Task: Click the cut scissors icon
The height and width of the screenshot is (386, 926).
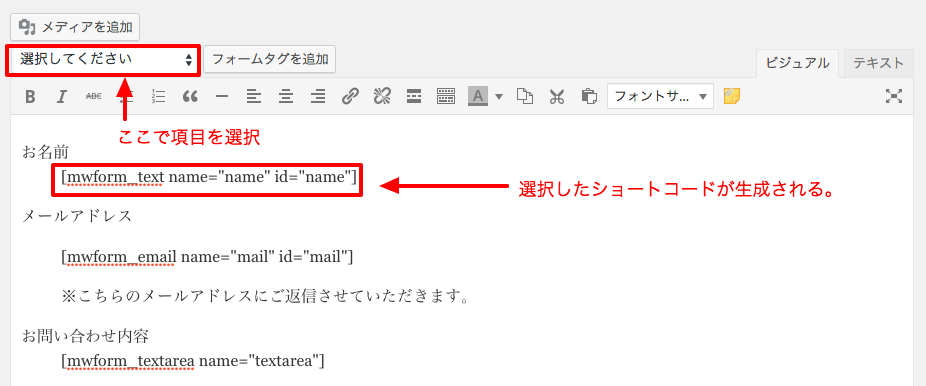Action: pos(556,96)
